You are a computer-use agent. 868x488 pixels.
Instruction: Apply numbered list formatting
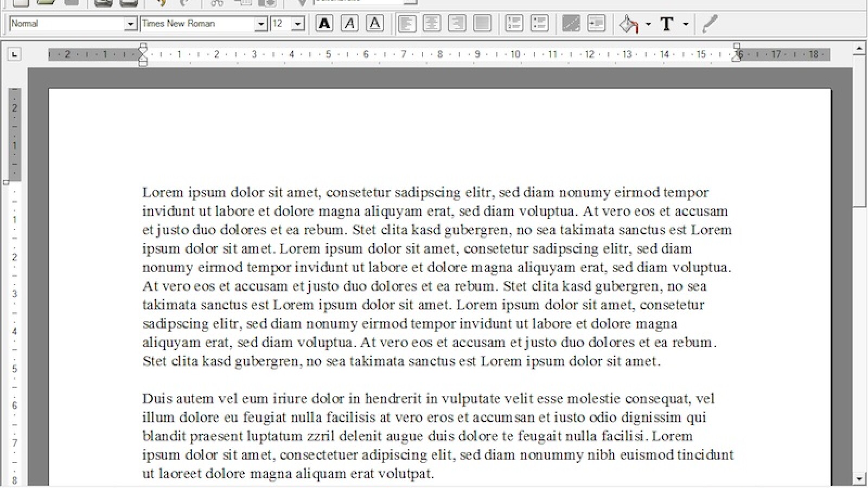(514, 24)
